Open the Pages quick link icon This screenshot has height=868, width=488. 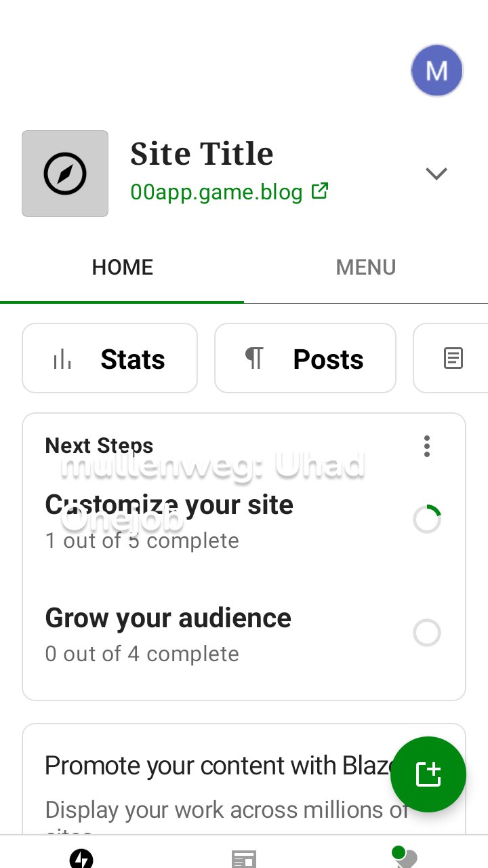coord(453,358)
